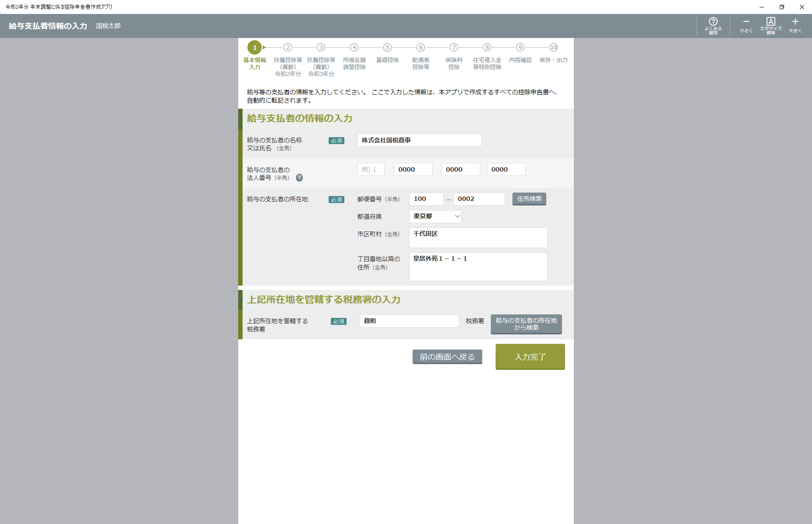Click step 10 保存・出力 indicator
The width and height of the screenshot is (812, 524).
(x=553, y=48)
